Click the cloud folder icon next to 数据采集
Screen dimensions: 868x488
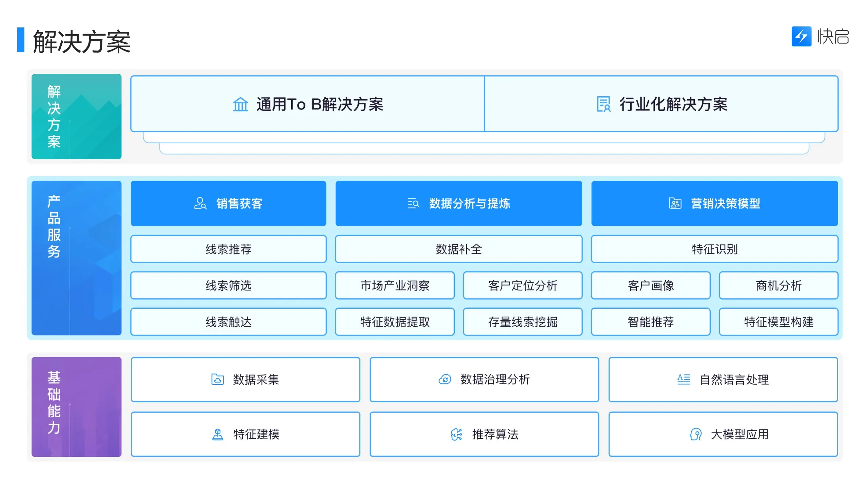pyautogui.click(x=218, y=380)
